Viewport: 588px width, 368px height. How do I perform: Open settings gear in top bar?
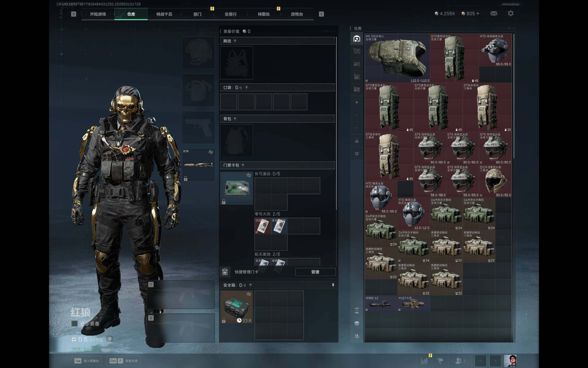(511, 13)
